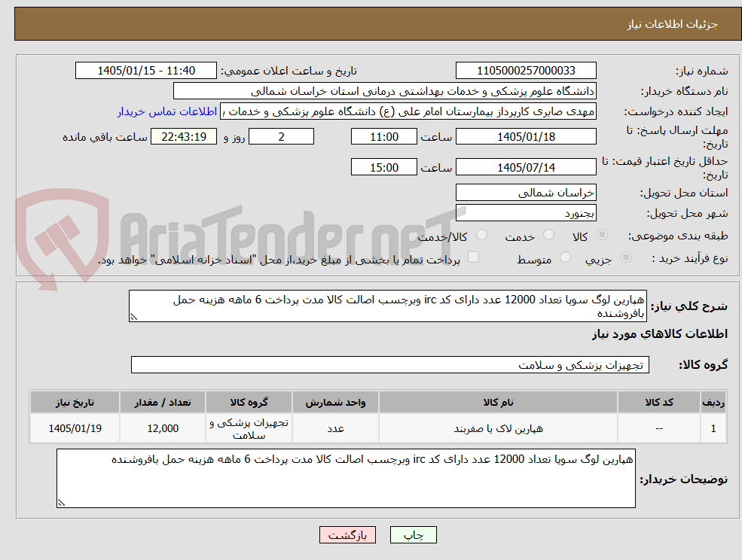Click the need number field 1105000257000033
The width and height of the screenshot is (742, 560).
pyautogui.click(x=526, y=71)
